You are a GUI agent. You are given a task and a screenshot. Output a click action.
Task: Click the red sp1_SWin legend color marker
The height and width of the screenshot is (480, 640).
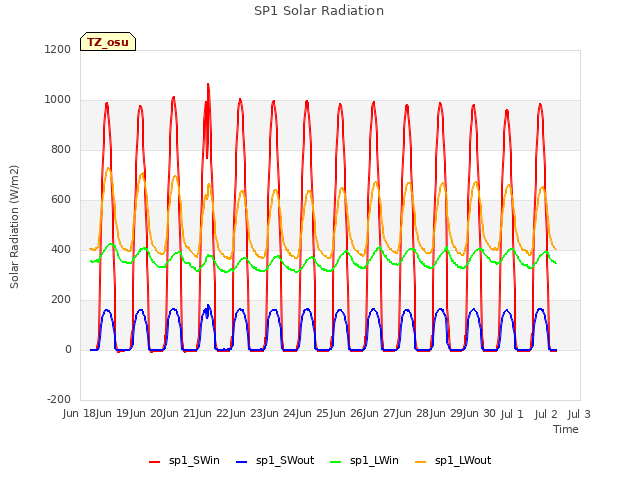click(155, 462)
